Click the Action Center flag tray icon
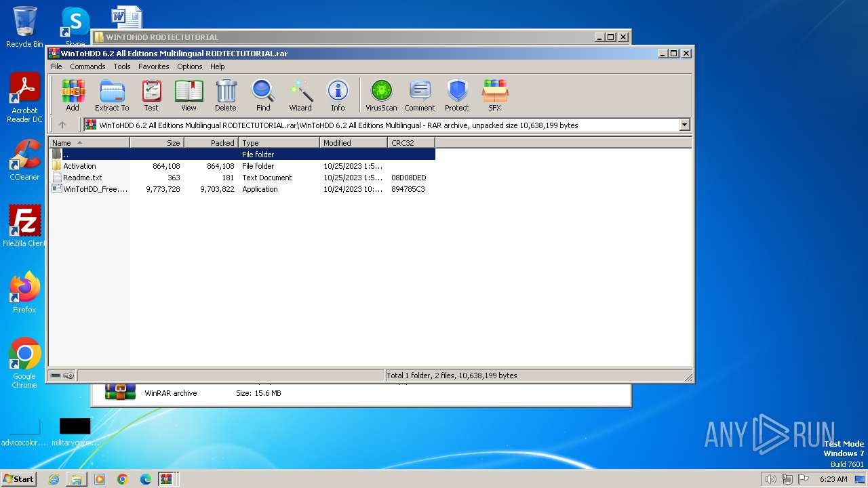 [x=804, y=479]
